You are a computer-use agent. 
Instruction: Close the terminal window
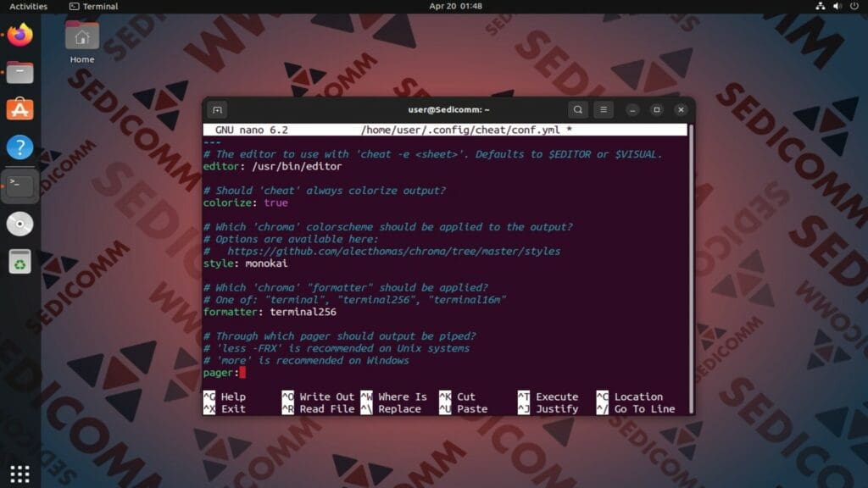point(681,109)
